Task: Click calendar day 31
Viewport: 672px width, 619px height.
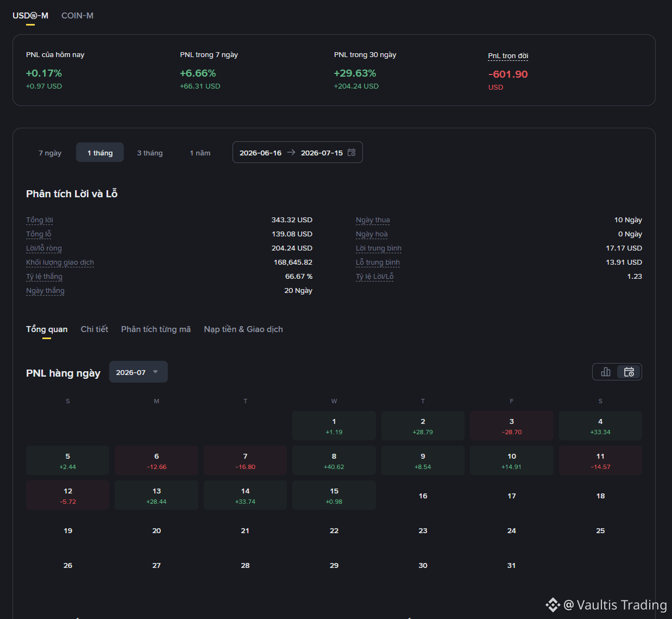Action: click(512, 565)
